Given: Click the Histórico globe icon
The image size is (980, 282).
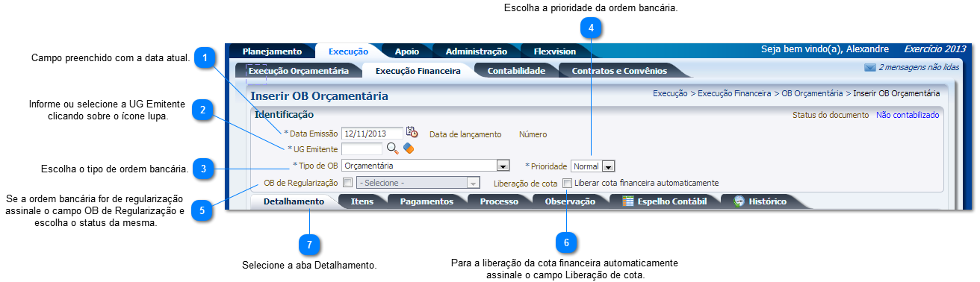Looking at the screenshot, I should pos(739,201).
